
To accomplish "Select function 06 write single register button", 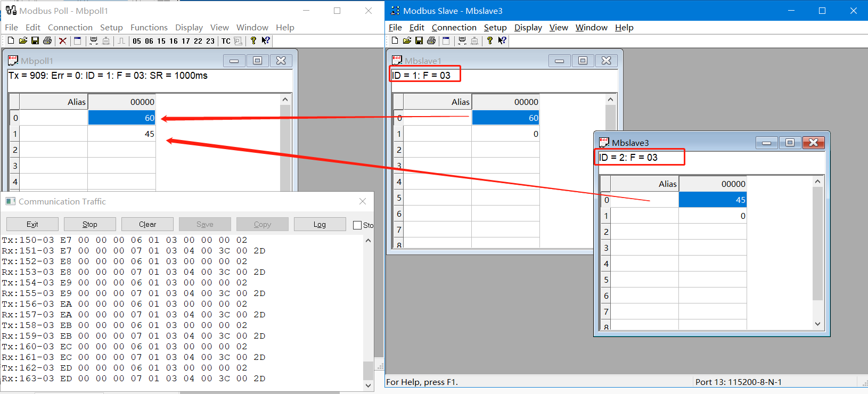I will pyautogui.click(x=149, y=41).
